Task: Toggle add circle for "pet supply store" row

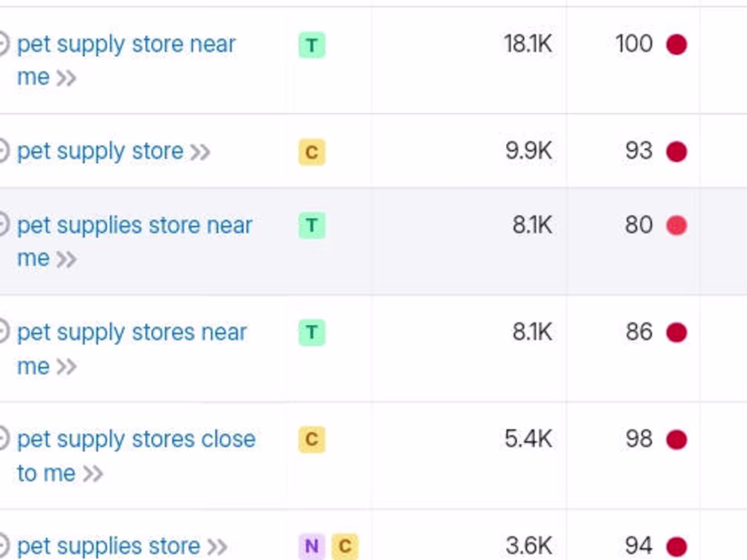Action: (x=2, y=151)
